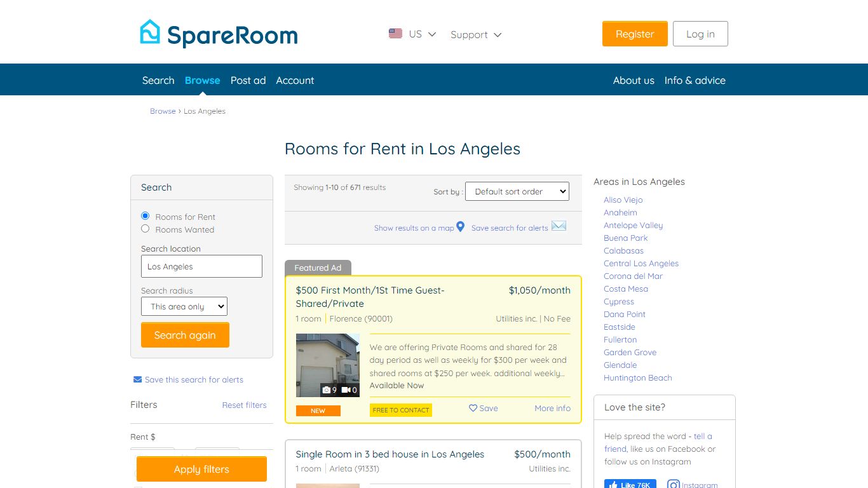Open the Search nav tab
Viewport: 868px width, 488px height.
pos(158,80)
